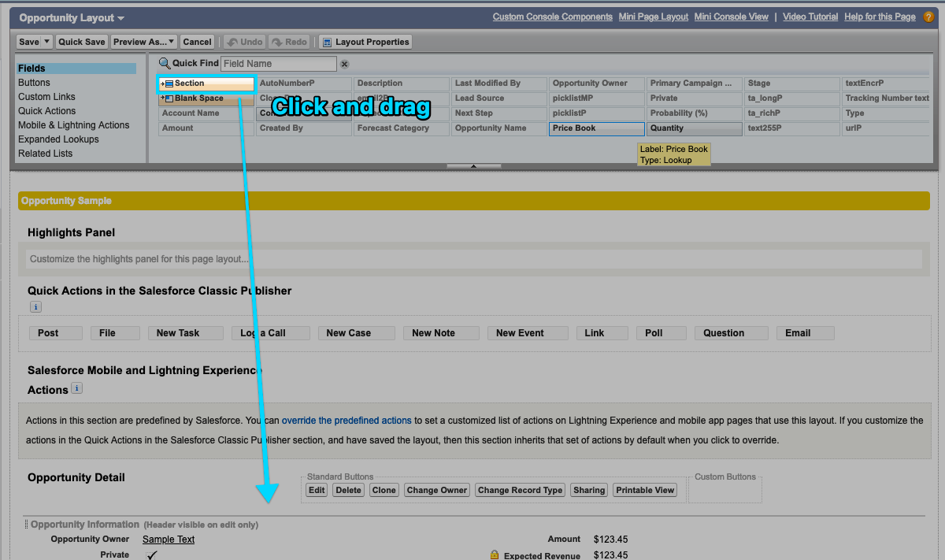Select Quick Actions category

47,111
